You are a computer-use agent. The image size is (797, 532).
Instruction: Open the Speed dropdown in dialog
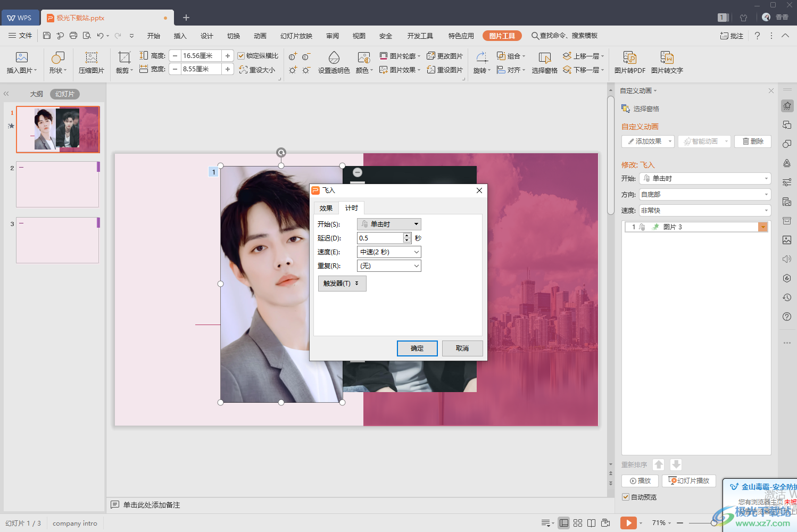coord(389,252)
